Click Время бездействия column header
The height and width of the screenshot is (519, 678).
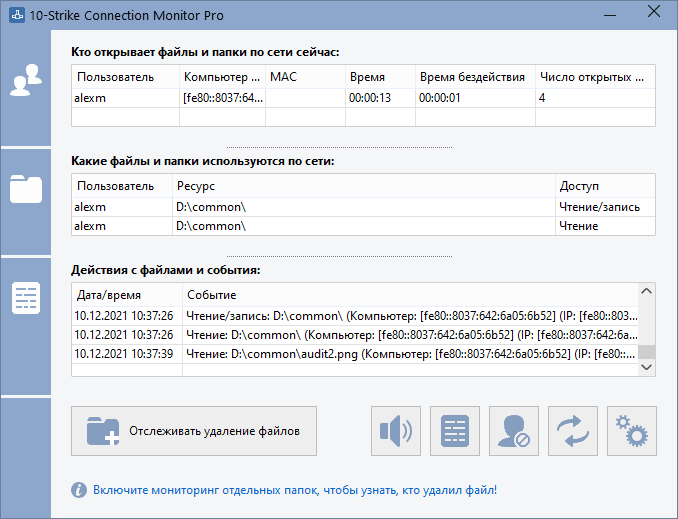pyautogui.click(x=475, y=77)
